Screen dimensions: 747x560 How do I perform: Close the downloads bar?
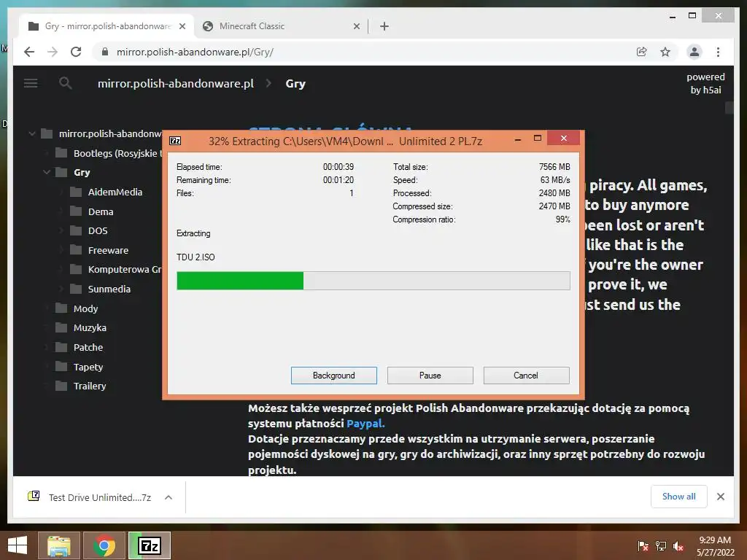[x=720, y=497]
